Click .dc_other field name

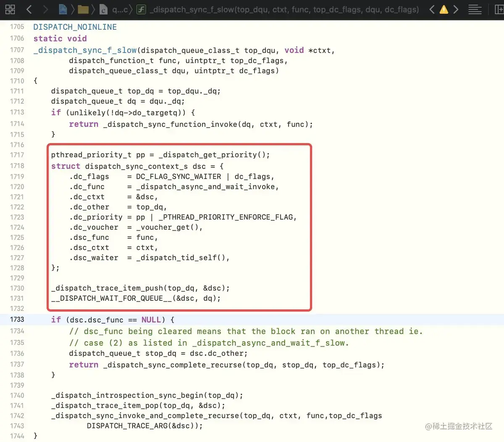89,207
